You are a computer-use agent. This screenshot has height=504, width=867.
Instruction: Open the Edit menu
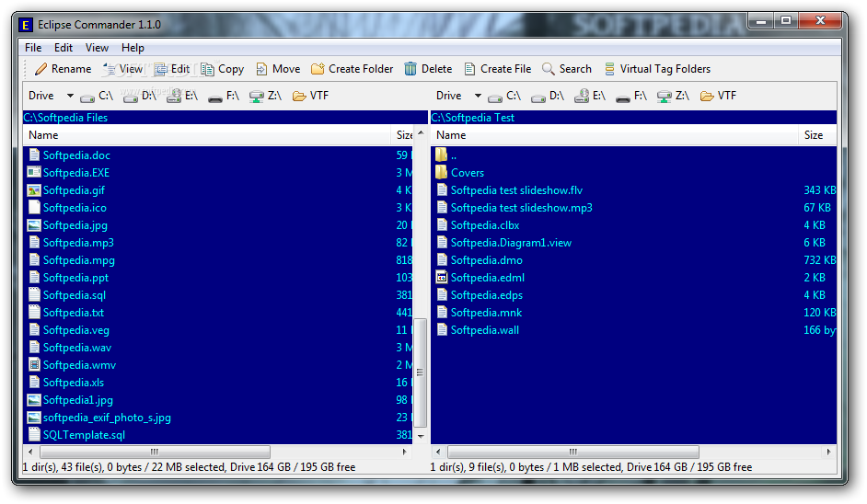click(x=63, y=48)
